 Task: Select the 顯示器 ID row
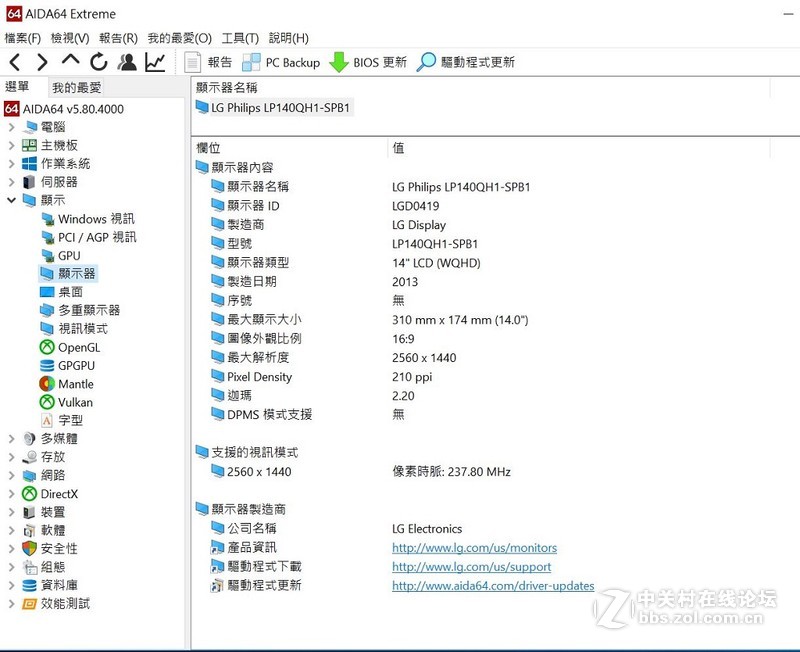253,206
